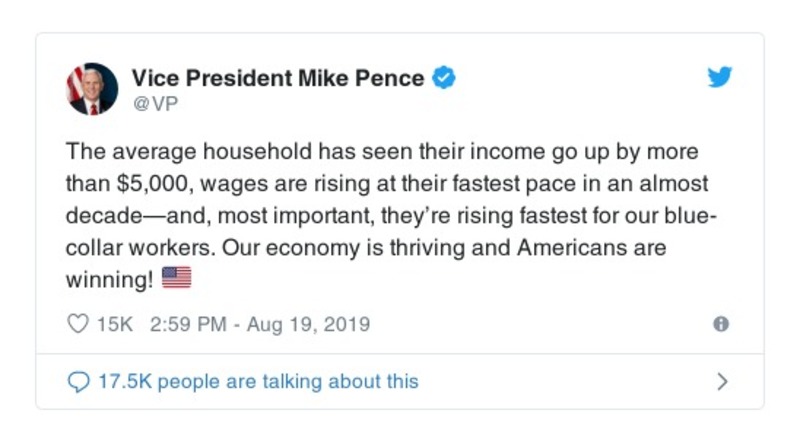Click the 15K likes count

point(113,324)
